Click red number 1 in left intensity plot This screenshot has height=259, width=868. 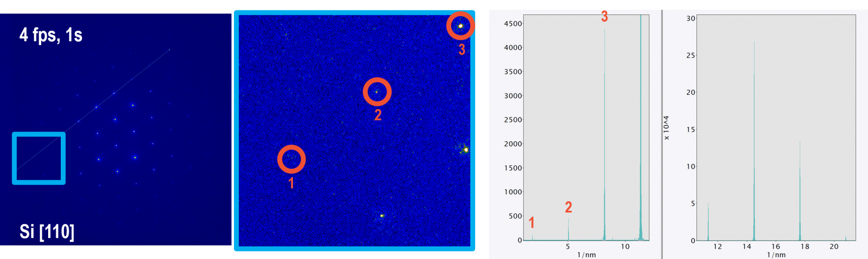pyautogui.click(x=532, y=222)
